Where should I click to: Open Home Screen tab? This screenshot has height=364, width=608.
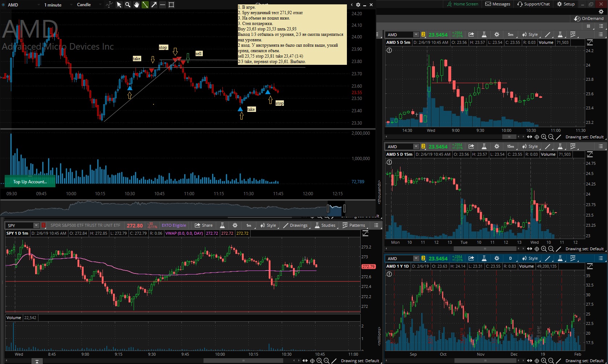pyautogui.click(x=462, y=4)
